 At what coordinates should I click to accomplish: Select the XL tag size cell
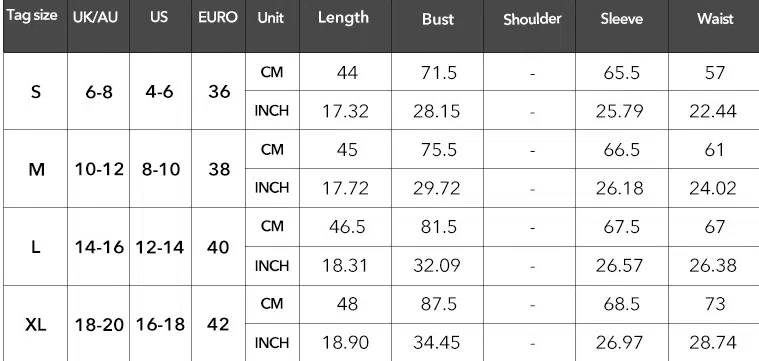tap(35, 325)
